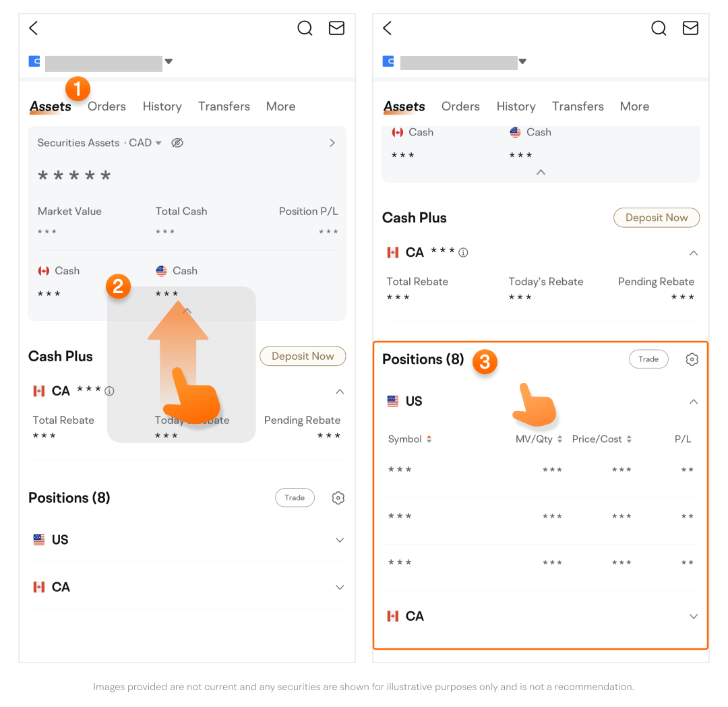Toggle the eye icon to show Securities Assets values
The image size is (728, 707).
(x=177, y=143)
